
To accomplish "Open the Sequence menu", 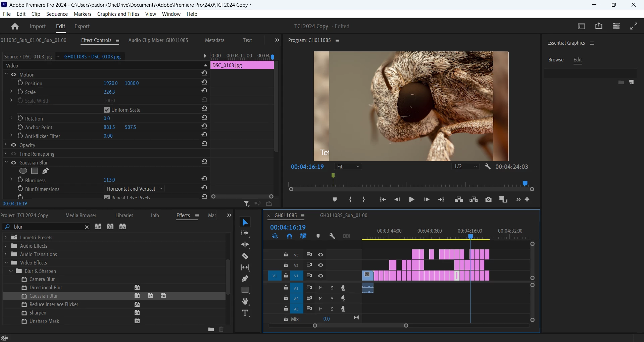I will [57, 14].
